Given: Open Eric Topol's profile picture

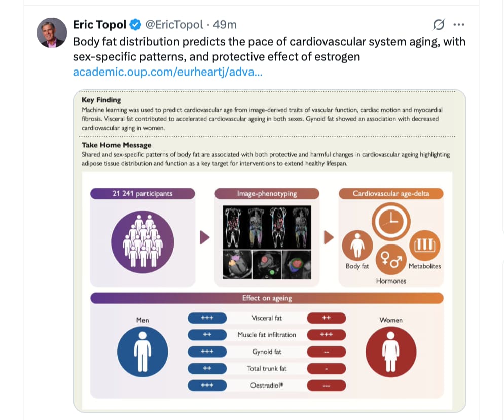Looking at the screenshot, I should (x=51, y=33).
